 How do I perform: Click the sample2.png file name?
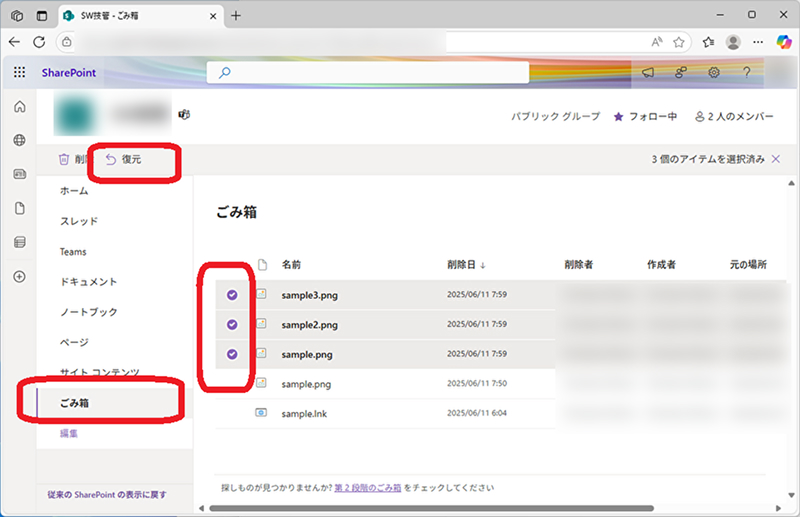pyautogui.click(x=309, y=325)
